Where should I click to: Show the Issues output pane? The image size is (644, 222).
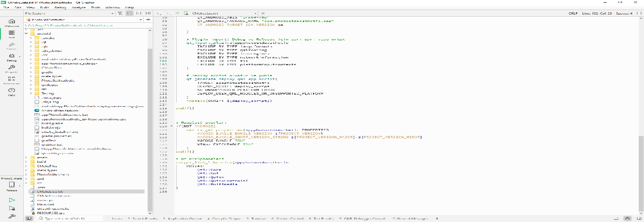click(115, 218)
